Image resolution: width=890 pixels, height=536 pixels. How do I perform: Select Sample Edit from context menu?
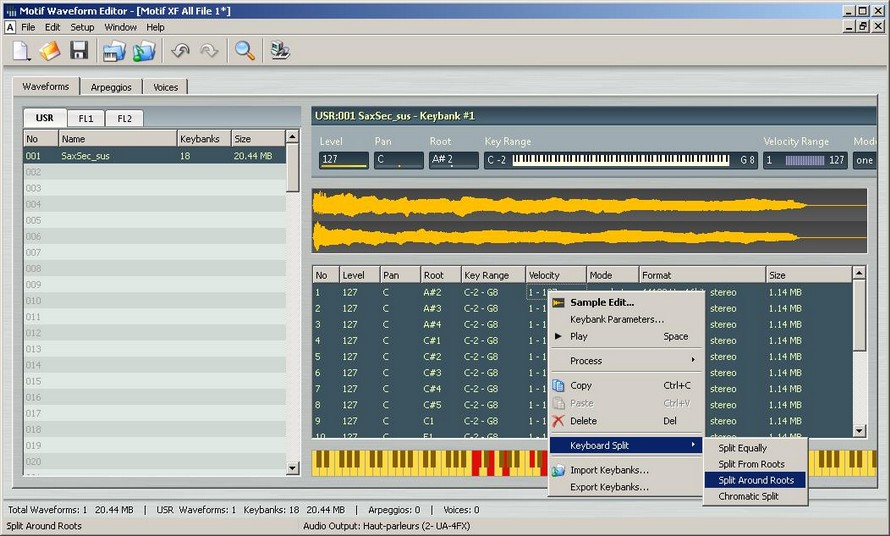click(602, 302)
